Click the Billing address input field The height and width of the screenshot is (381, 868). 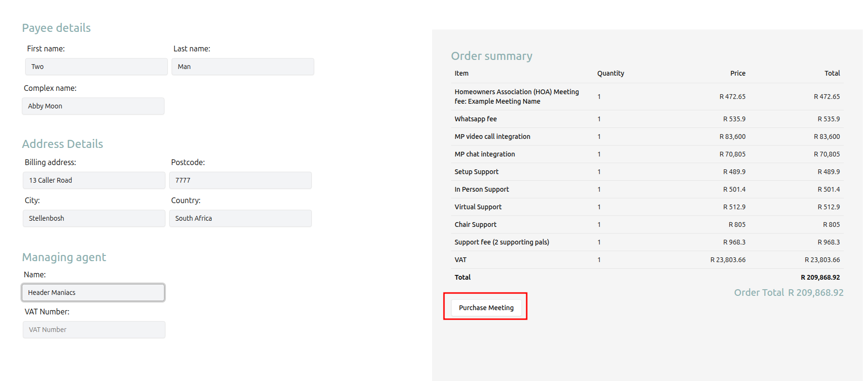(x=94, y=180)
